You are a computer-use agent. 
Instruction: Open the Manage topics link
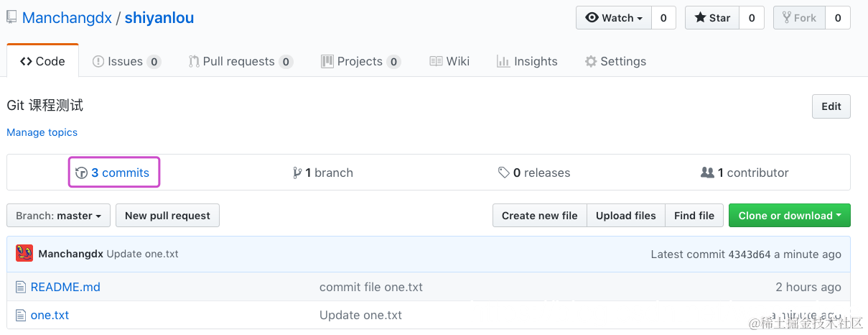pyautogui.click(x=42, y=132)
